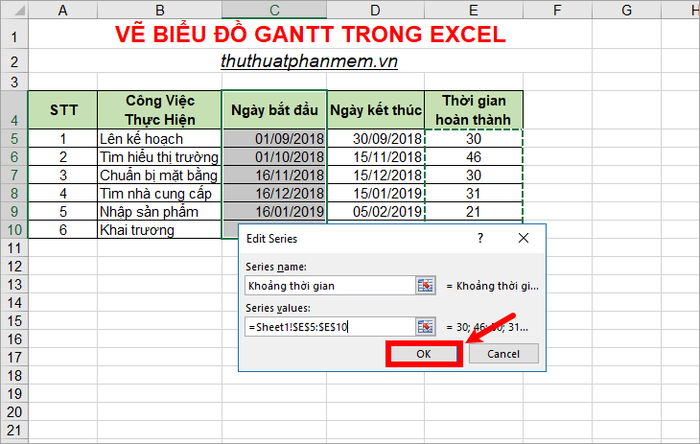Select column E header
700x444 pixels.
(x=474, y=9)
